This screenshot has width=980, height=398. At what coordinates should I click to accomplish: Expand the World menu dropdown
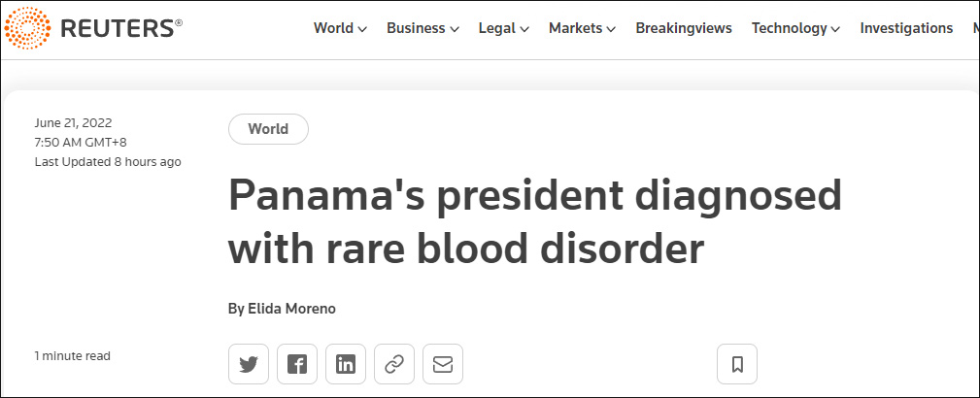tap(340, 28)
